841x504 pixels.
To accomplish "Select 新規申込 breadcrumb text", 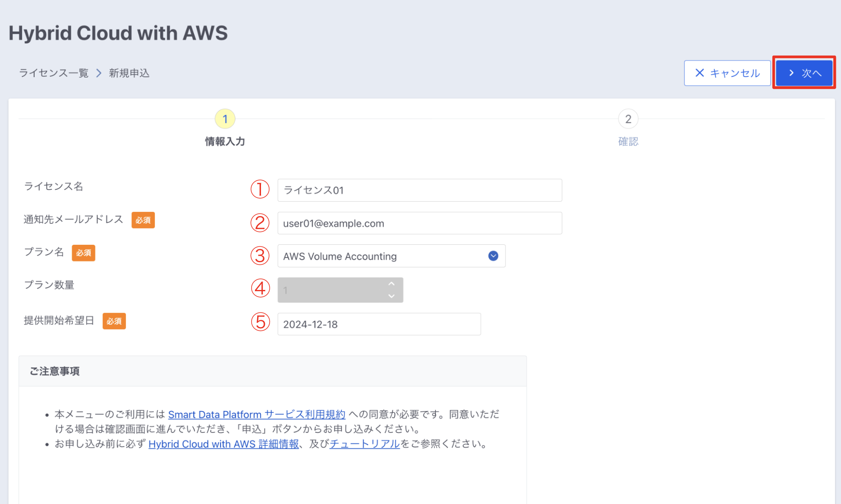I will pyautogui.click(x=129, y=73).
